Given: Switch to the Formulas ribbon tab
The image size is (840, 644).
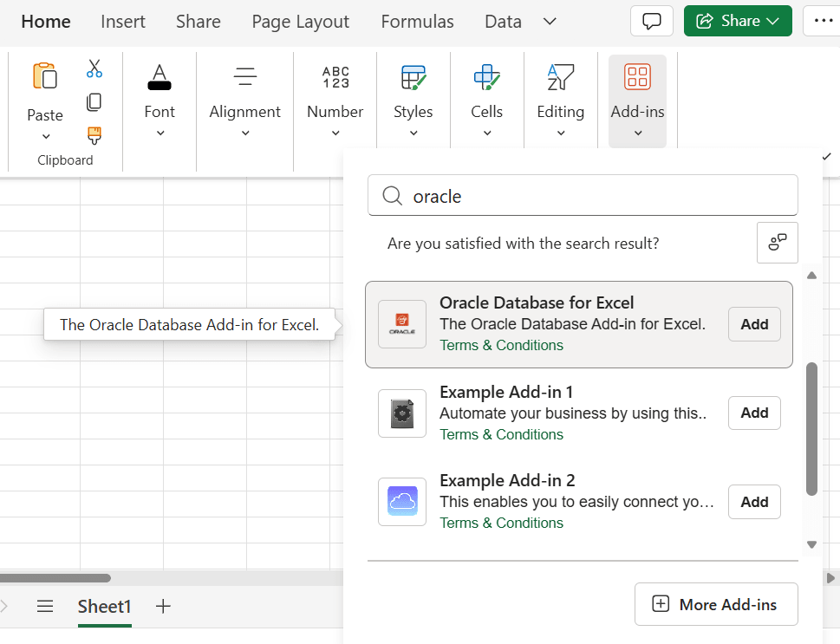Looking at the screenshot, I should tap(417, 21).
